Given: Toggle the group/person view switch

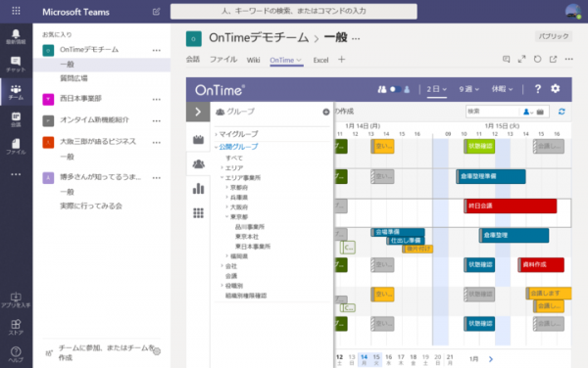Looking at the screenshot, I should tap(395, 89).
